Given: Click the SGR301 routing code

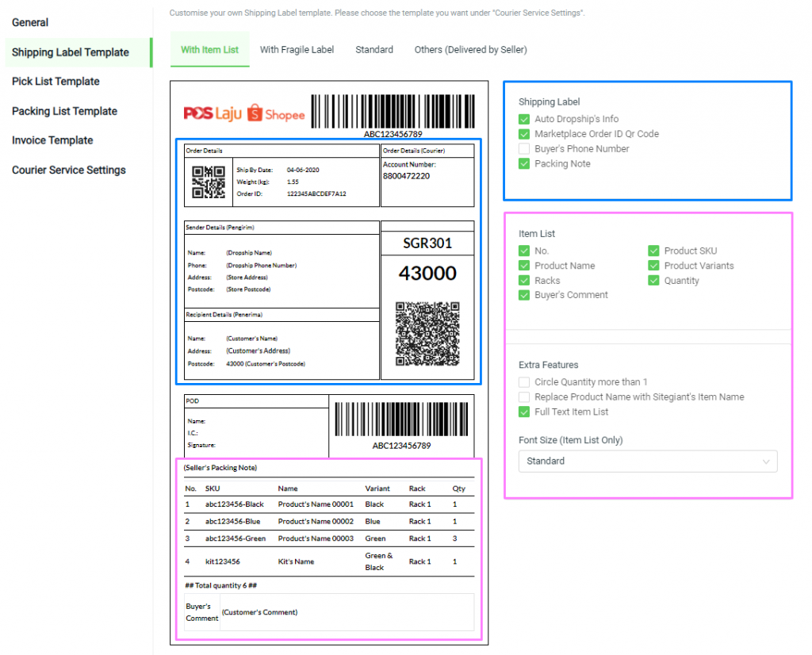Looking at the screenshot, I should [427, 243].
